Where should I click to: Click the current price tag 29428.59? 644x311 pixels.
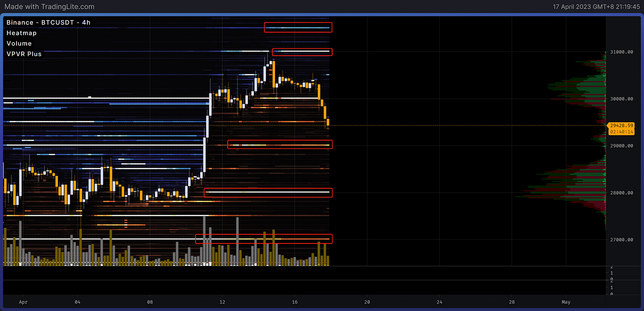coord(621,125)
